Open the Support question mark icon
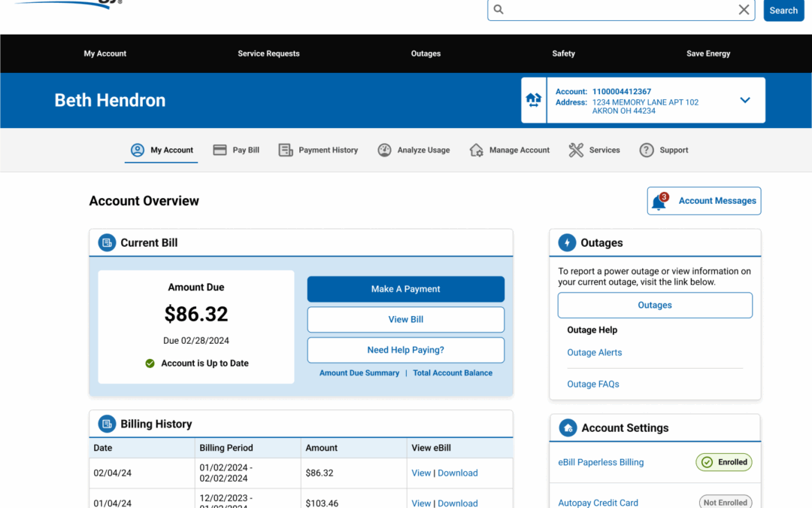 645,150
